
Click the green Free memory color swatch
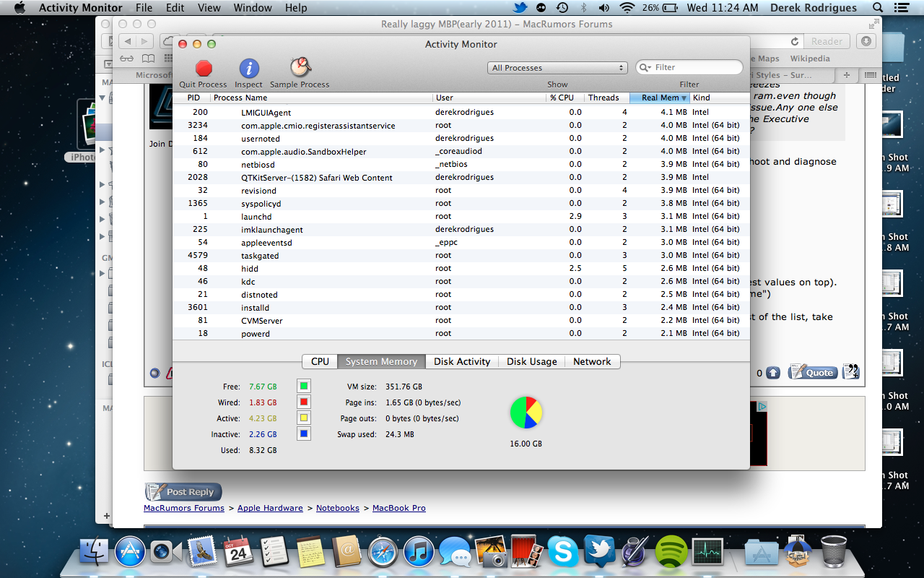click(304, 387)
